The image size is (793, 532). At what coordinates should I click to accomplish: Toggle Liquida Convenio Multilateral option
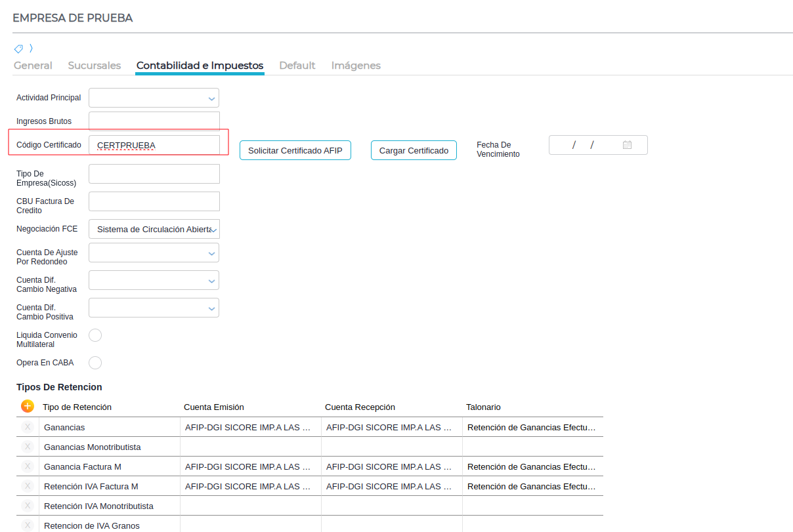[95, 335]
